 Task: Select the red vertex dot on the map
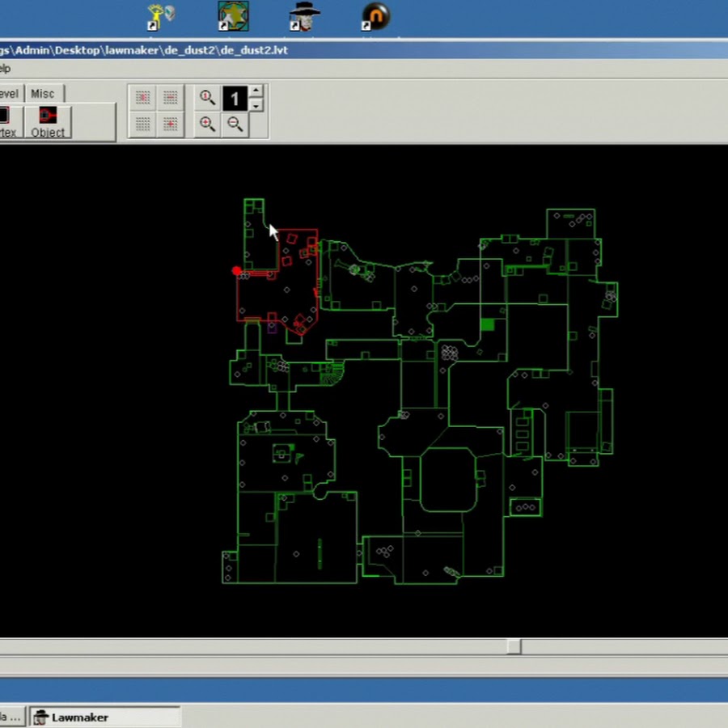tap(236, 271)
